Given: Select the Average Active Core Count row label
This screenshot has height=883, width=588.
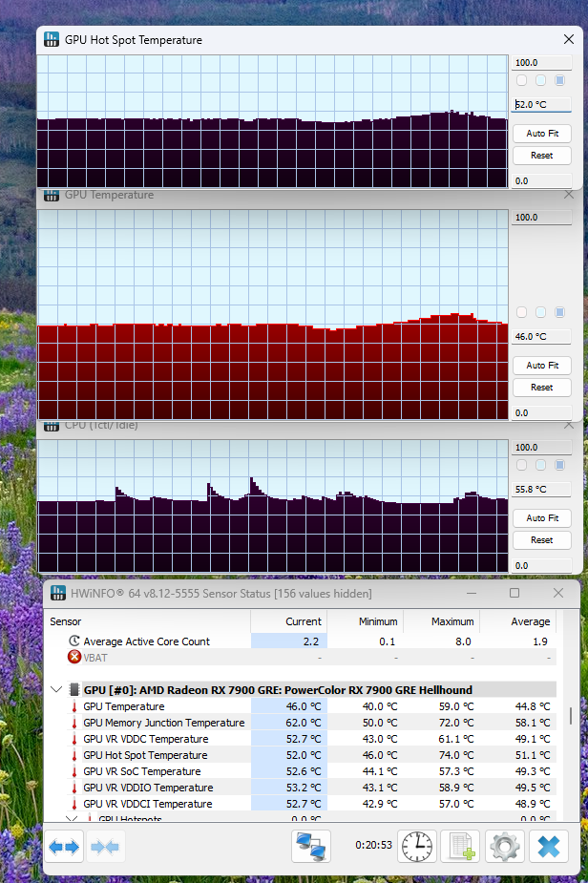Looking at the screenshot, I should pos(146,641).
